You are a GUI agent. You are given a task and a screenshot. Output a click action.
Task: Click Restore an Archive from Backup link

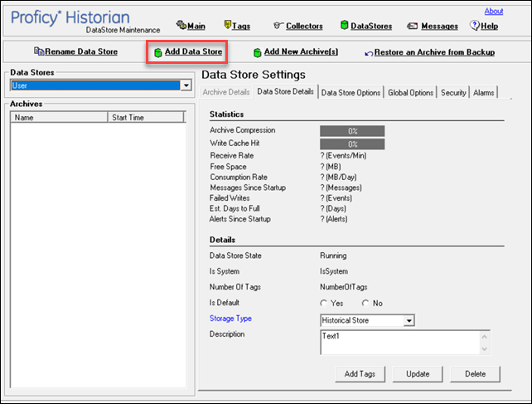[434, 52]
